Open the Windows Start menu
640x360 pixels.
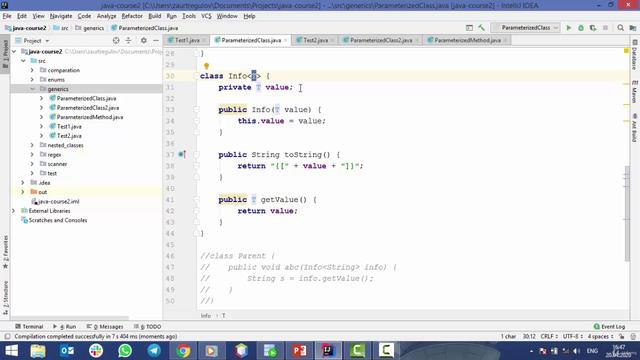click(x=11, y=351)
